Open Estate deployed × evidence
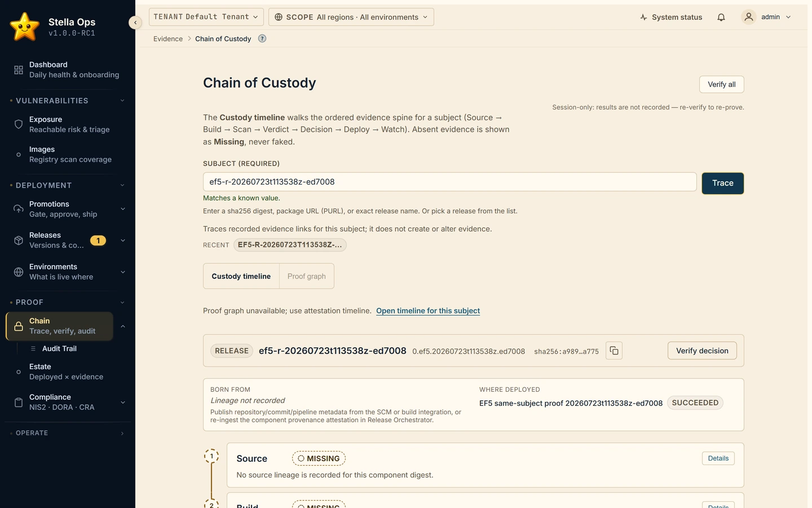This screenshot has width=812, height=508. click(x=68, y=371)
